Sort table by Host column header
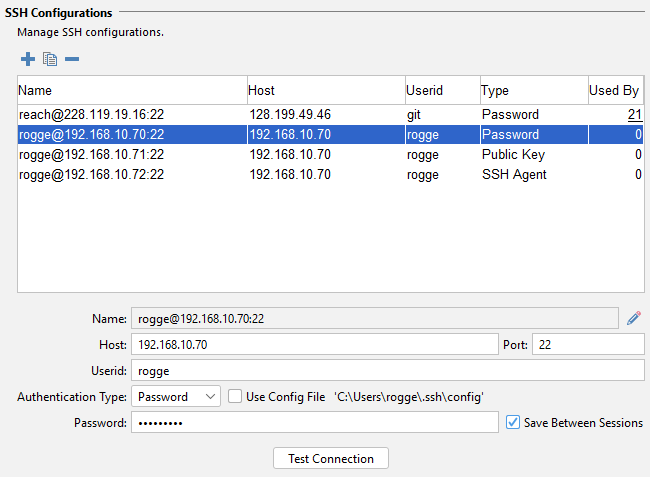The width and height of the screenshot is (650, 477). 325,91
